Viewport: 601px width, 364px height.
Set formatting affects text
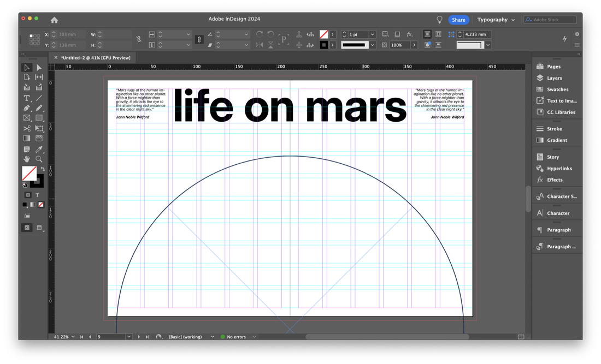38,195
